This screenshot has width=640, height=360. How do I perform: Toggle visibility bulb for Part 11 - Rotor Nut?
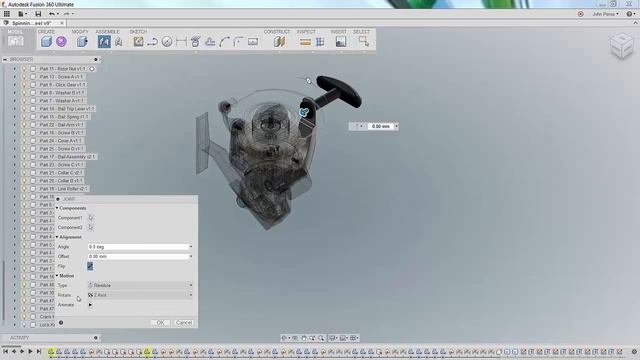point(24,69)
